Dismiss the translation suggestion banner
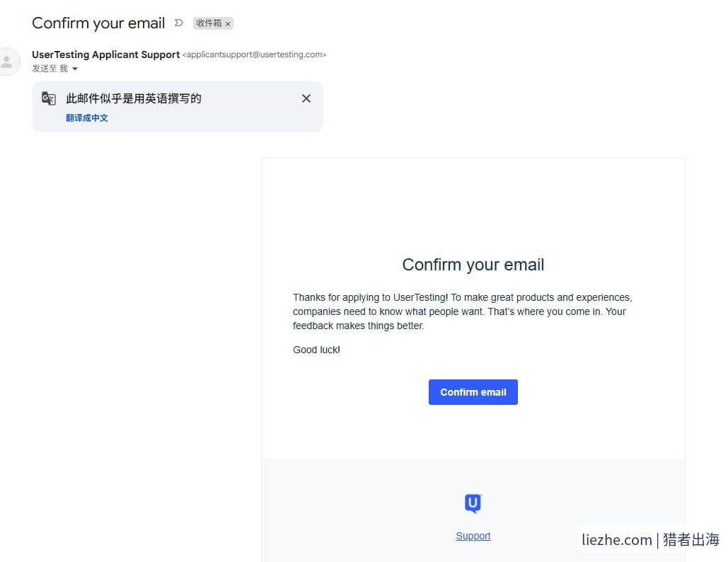This screenshot has width=728, height=562. click(x=306, y=98)
